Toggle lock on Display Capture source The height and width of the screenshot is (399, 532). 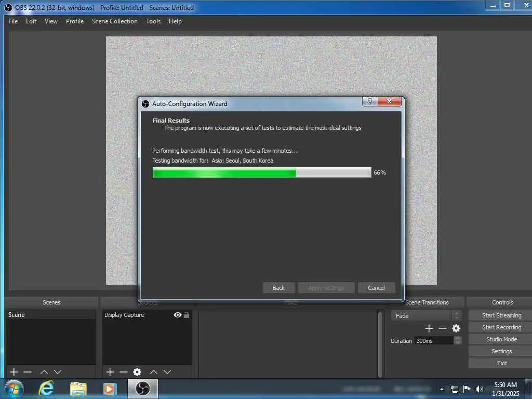[187, 315]
